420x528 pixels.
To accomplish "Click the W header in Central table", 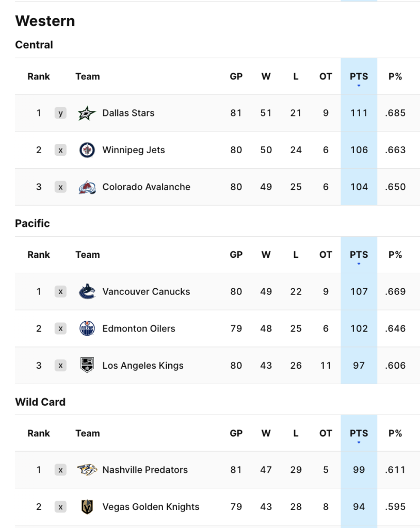I will point(266,77).
